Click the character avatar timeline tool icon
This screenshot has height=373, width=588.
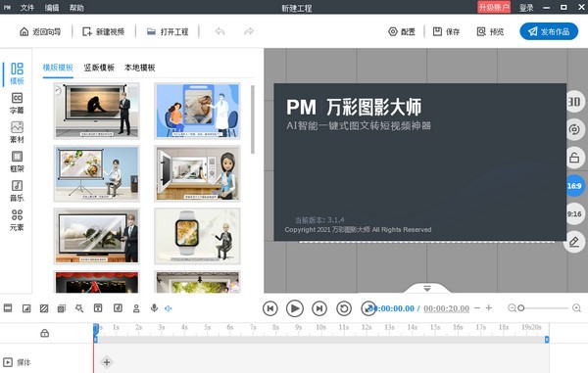136,308
